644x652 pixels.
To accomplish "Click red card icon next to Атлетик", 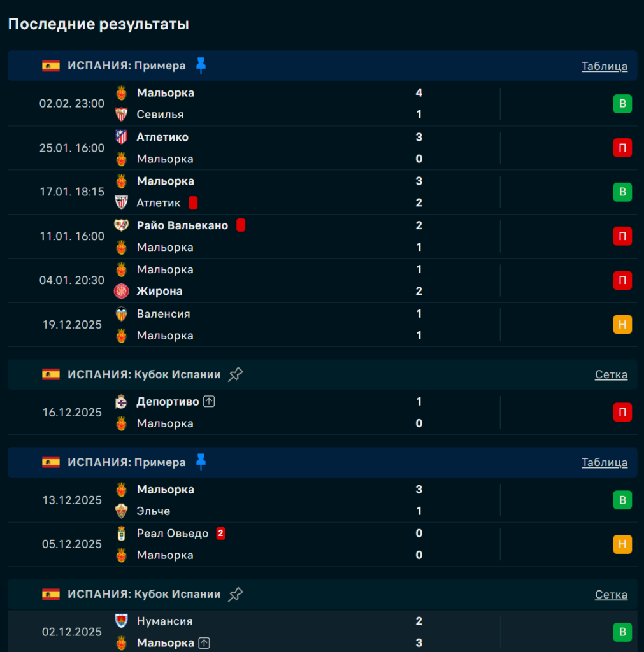I will (x=193, y=203).
